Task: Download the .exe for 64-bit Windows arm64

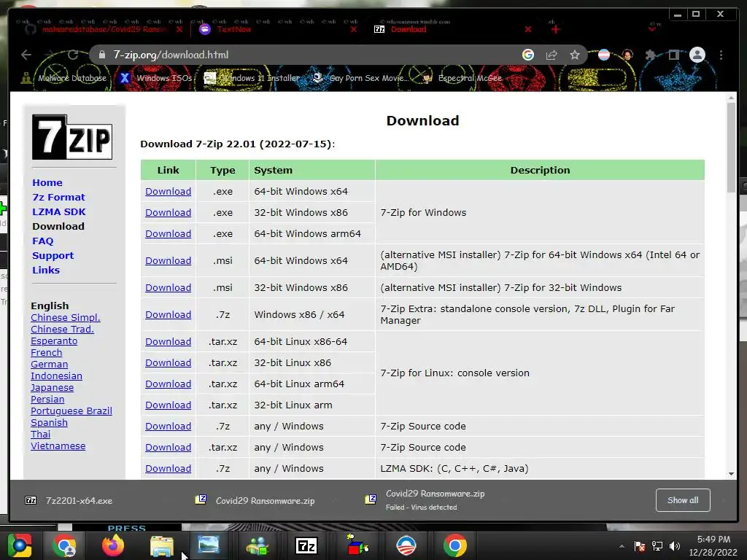Action: (x=169, y=234)
